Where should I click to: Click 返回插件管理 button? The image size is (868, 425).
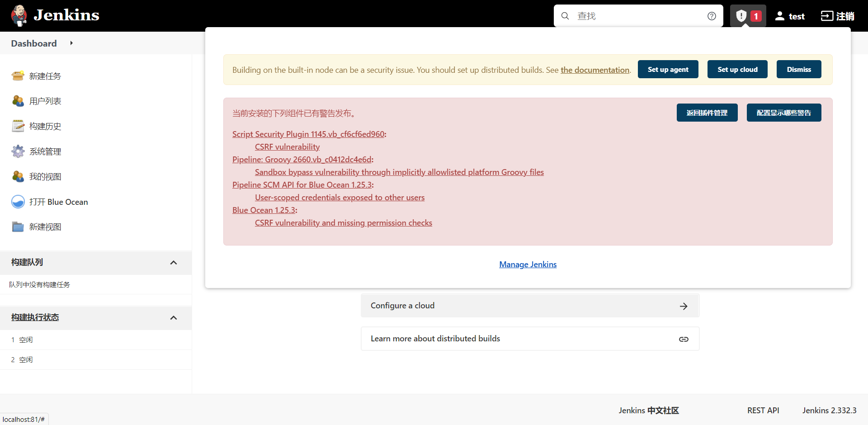point(707,113)
